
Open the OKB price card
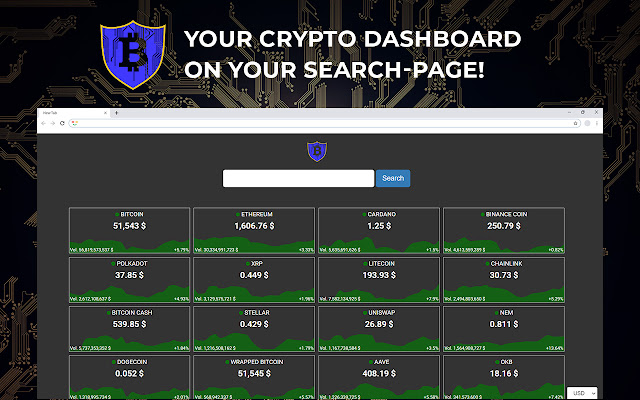tap(504, 378)
